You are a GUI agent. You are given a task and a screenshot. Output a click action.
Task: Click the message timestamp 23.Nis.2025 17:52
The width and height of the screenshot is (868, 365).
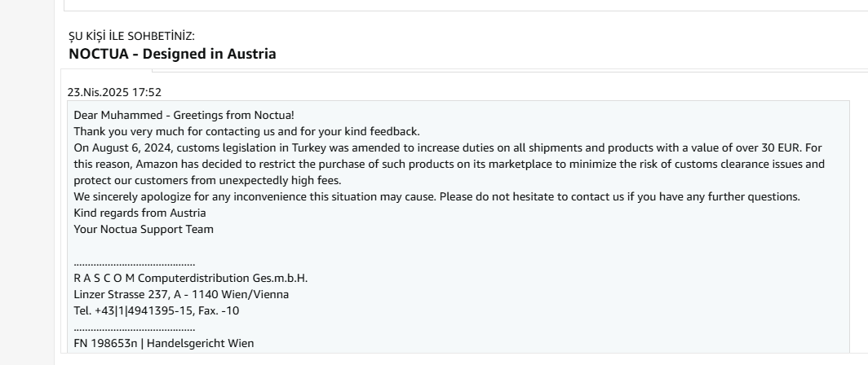[x=114, y=92]
